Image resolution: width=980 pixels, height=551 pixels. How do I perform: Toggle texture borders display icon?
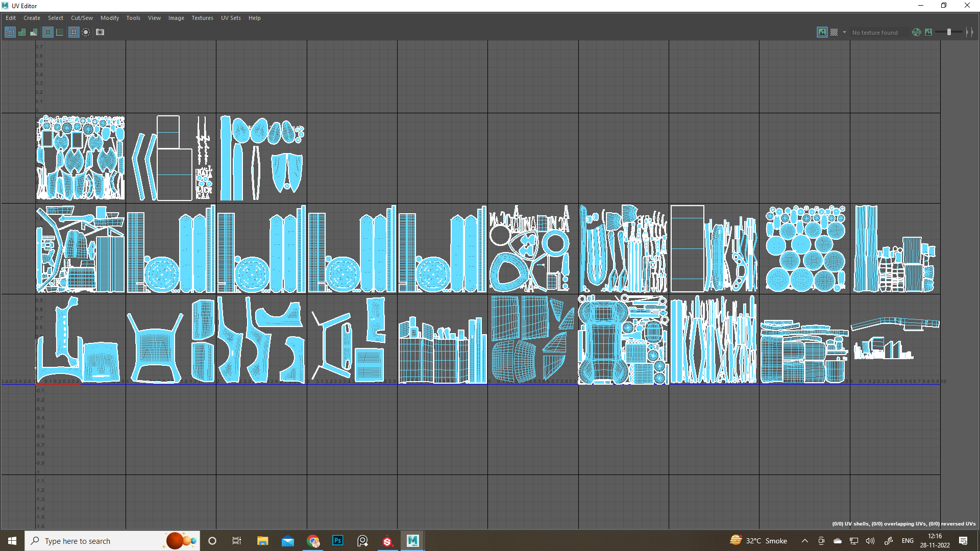coord(48,32)
